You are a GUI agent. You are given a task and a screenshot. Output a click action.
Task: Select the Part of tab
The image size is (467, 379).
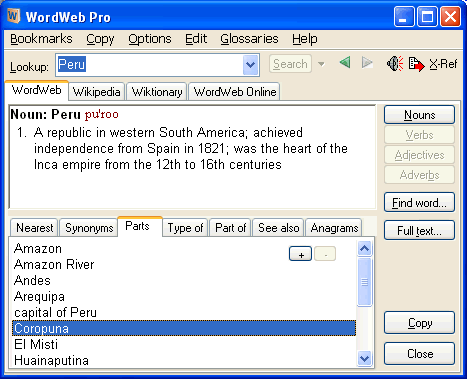point(230,228)
